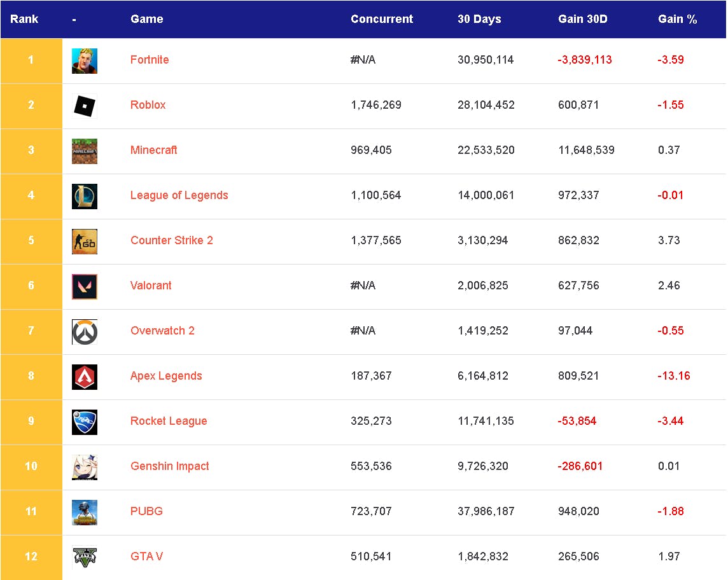Image resolution: width=728 pixels, height=580 pixels.
Task: Click the PUBG game icon
Action: coord(85,513)
